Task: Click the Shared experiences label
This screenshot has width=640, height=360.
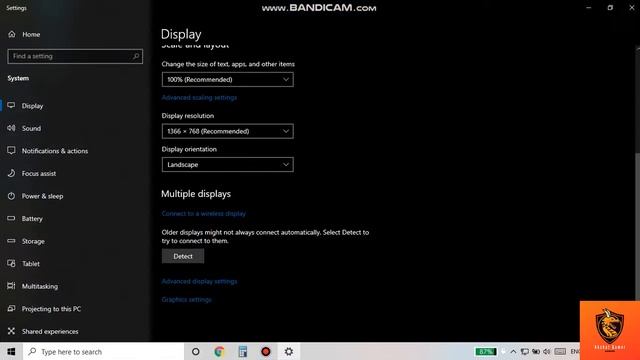Action: pos(50,331)
